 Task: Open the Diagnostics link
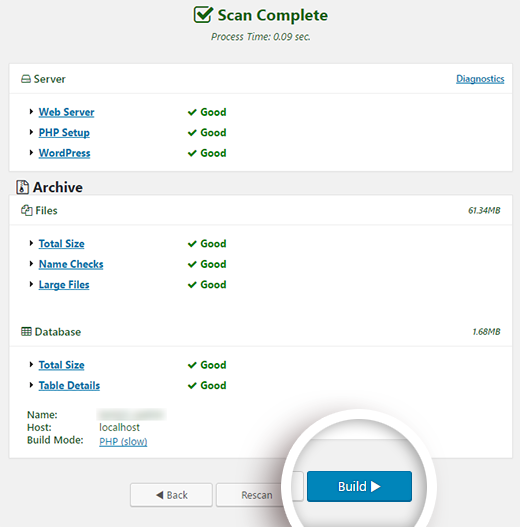(x=480, y=79)
